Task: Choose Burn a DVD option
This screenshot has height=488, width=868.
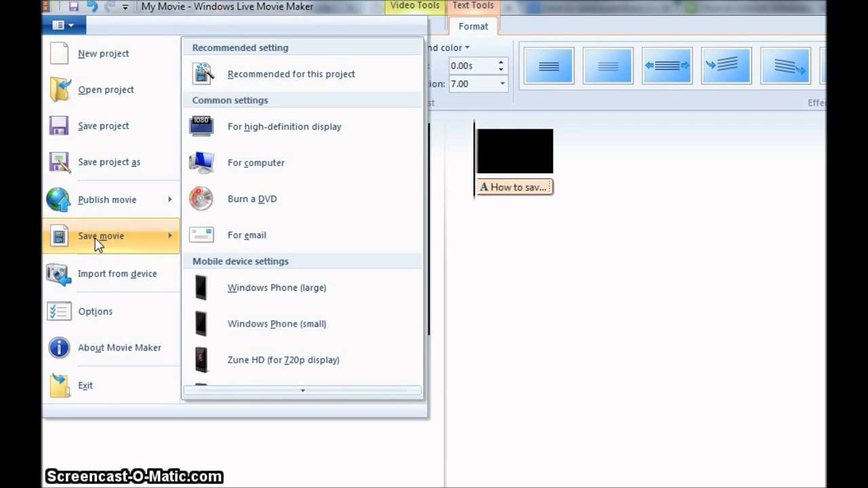Action: click(302, 199)
